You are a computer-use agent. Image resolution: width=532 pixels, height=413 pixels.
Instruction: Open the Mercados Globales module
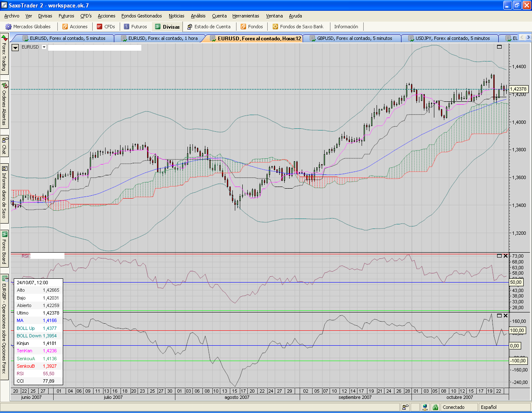tap(28, 27)
